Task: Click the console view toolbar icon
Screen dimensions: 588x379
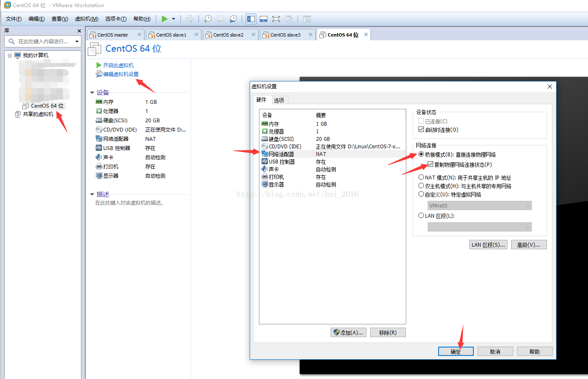Action: tap(307, 19)
